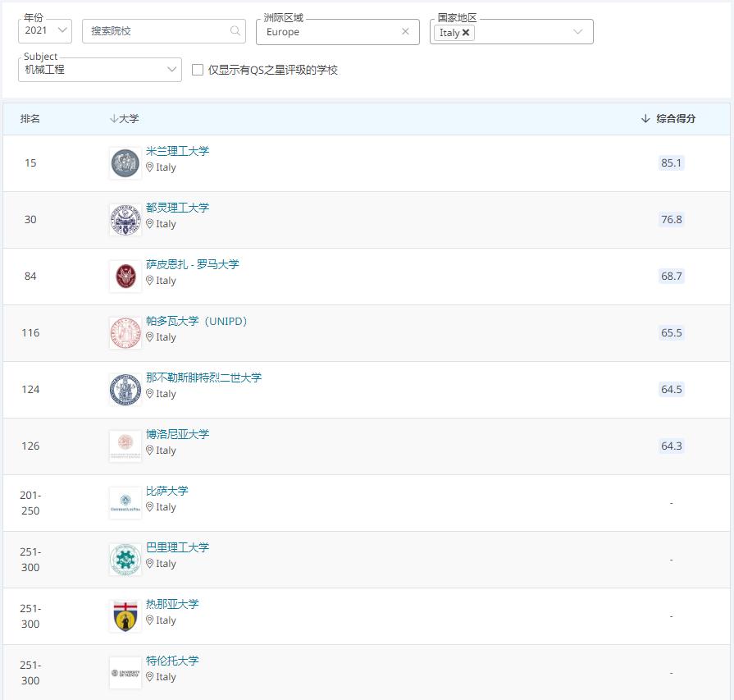Click 比萨大学 logo thumbnail
This screenshot has height=700, width=734.
[x=125, y=503]
